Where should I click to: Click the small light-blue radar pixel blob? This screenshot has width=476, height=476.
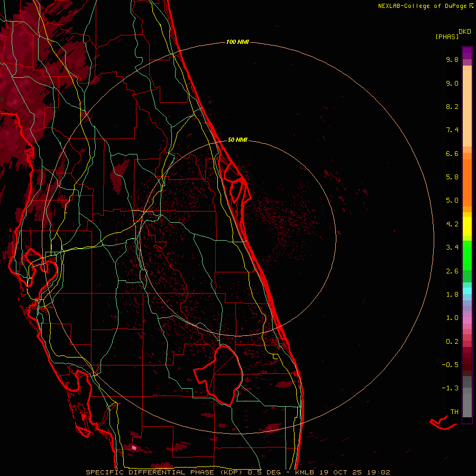[x=134, y=447]
